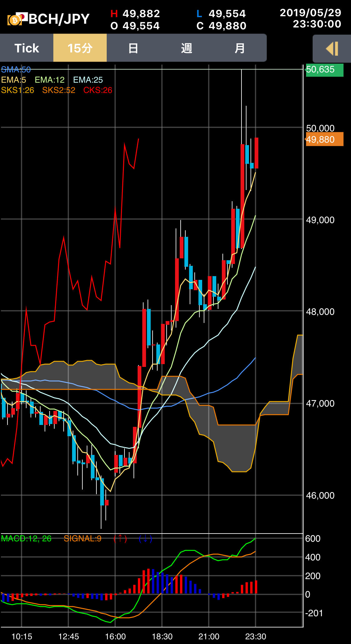Tap the 23:30:00 timestamp text
351x644 pixels.
pyautogui.click(x=317, y=24)
